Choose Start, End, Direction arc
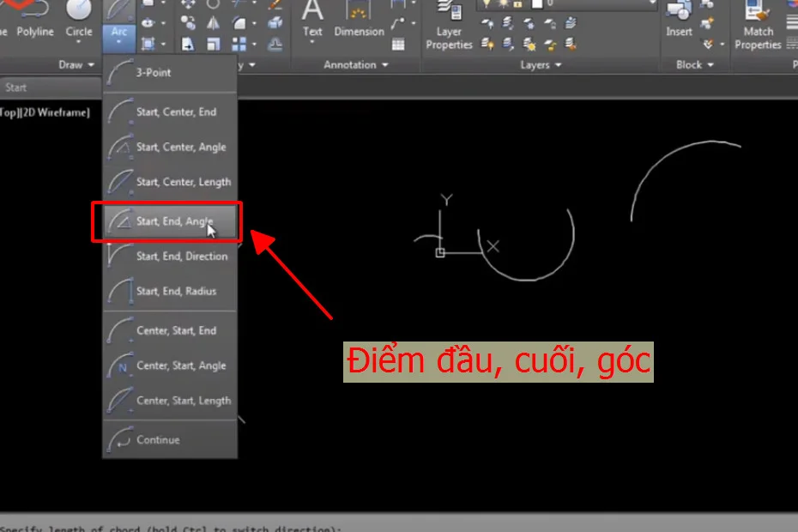 coord(170,256)
